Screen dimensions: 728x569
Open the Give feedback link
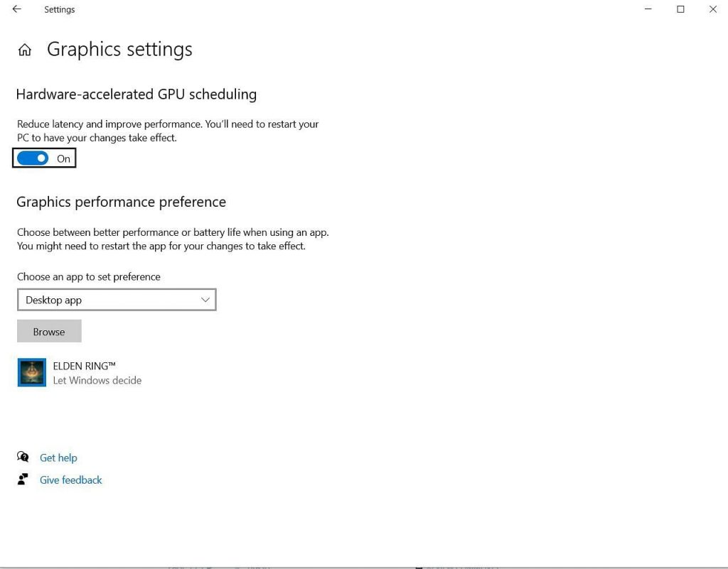[x=70, y=480]
